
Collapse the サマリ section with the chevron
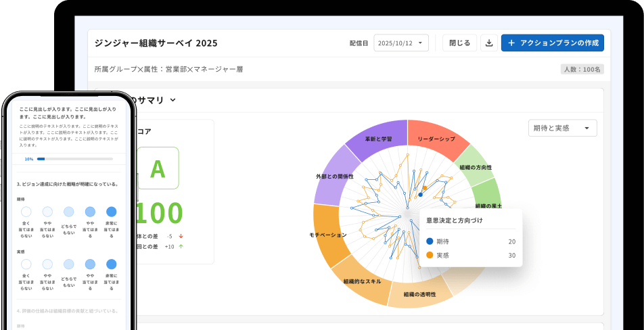click(x=172, y=100)
